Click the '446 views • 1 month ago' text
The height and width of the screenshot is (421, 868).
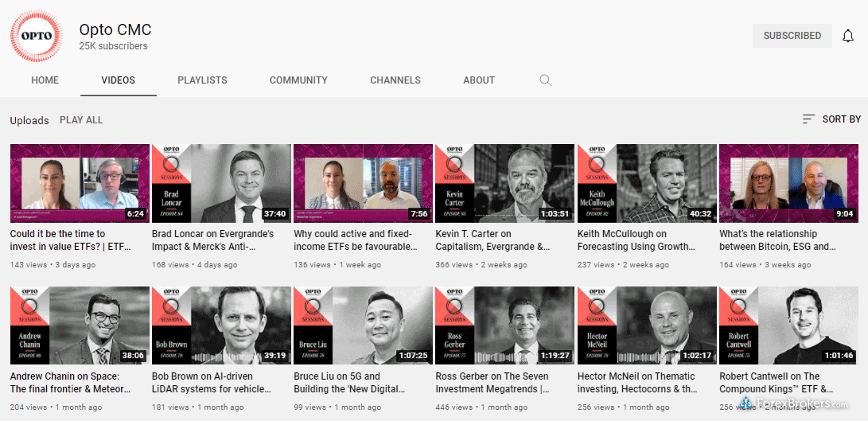click(481, 407)
